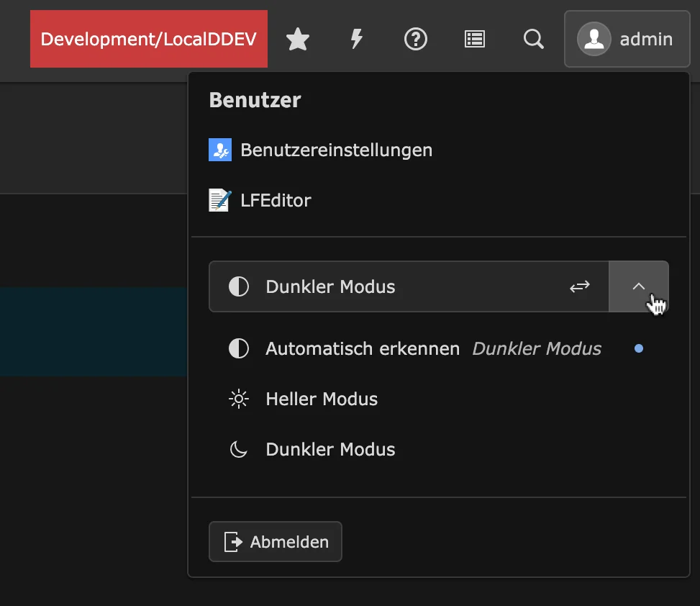Open Benutzereinstellungen from the user menu
The width and height of the screenshot is (700, 606).
tap(337, 150)
